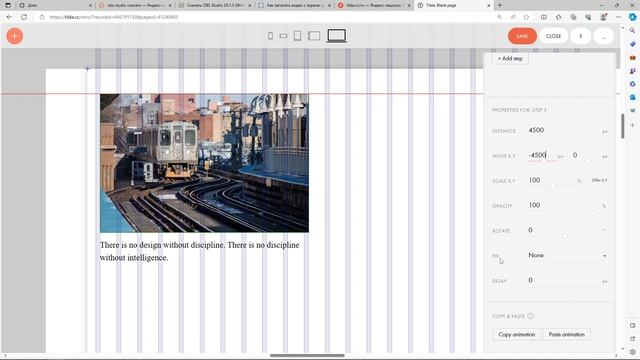
Task: Open the button left of the ellipsis
Action: [x=580, y=36]
